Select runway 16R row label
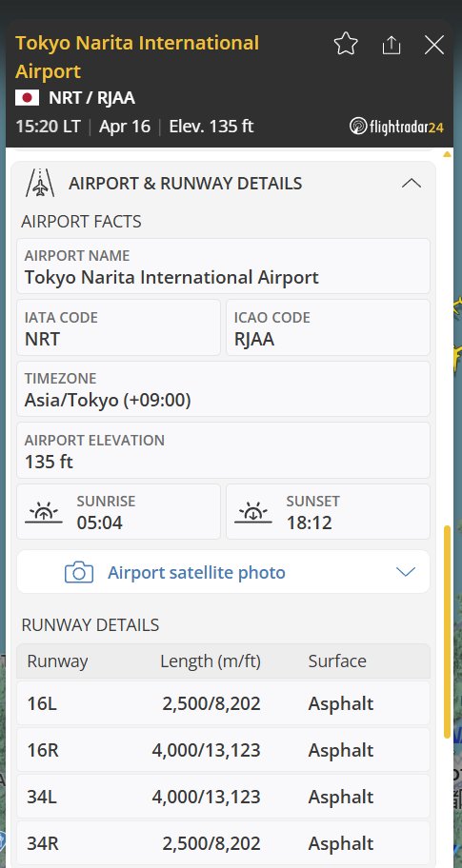 (x=43, y=750)
